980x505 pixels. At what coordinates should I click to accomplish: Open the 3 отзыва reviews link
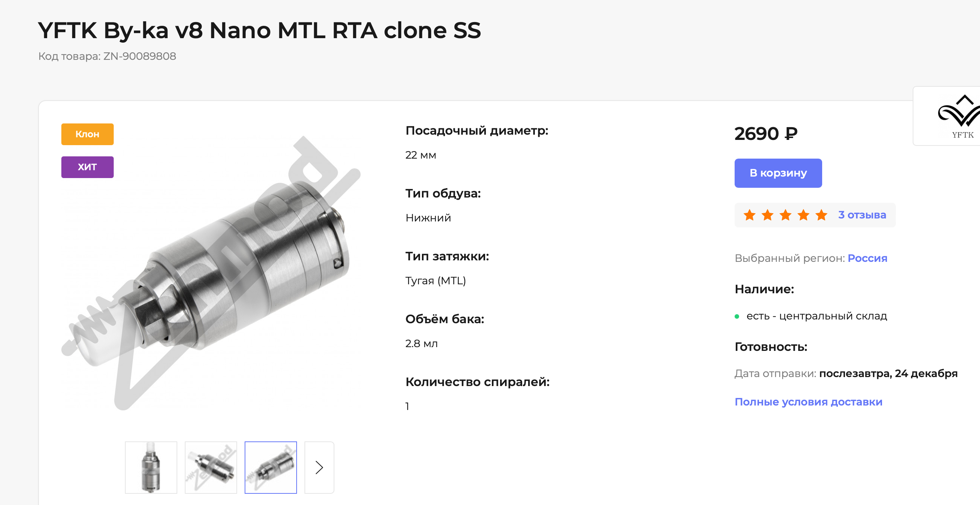tap(862, 215)
